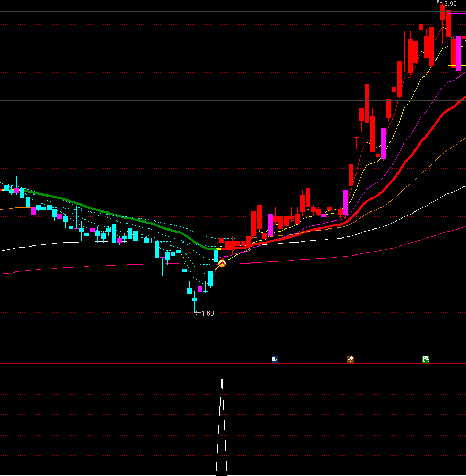466x476 pixels.
Task: Click the orange buy-signal arrow icon
Action: (222, 263)
